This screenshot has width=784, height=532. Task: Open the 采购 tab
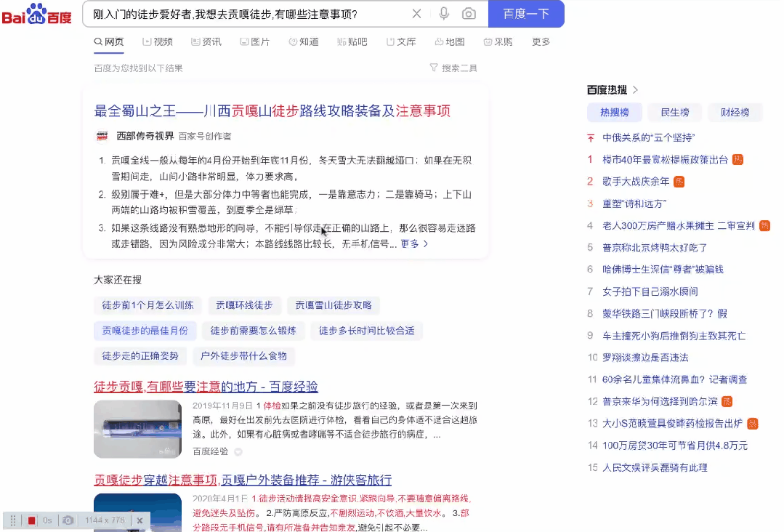498,42
